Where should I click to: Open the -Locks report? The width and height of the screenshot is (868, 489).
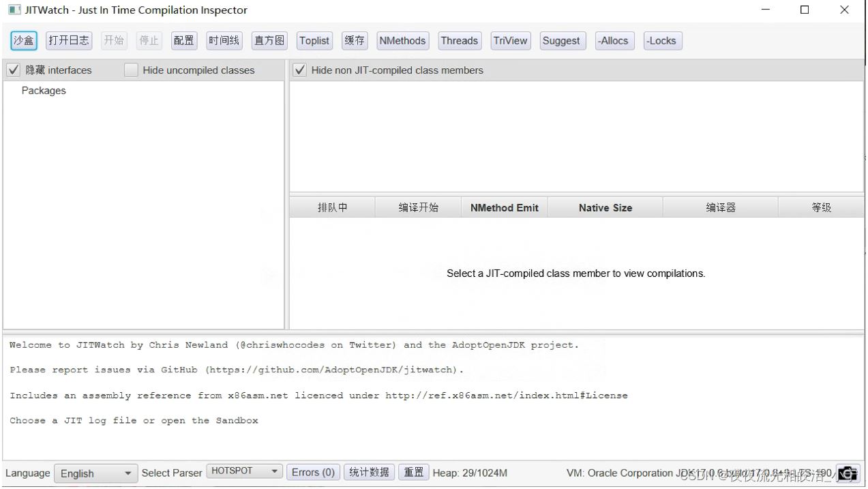(x=662, y=40)
